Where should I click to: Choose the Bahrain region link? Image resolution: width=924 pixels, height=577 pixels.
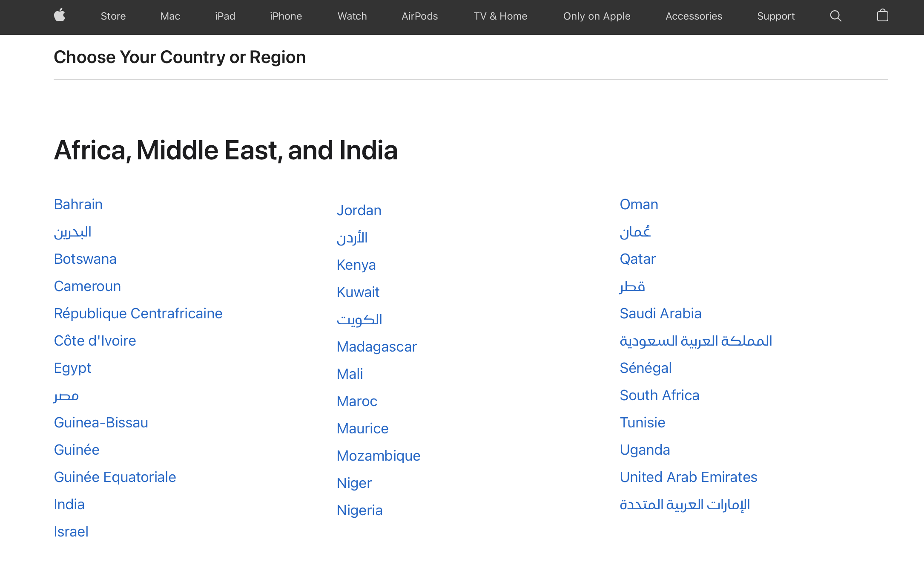tap(78, 204)
